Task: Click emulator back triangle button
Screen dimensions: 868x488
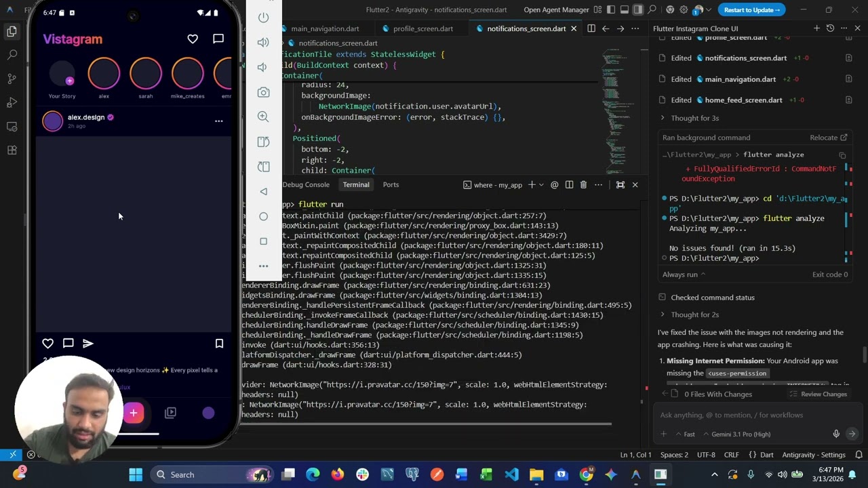Action: (264, 191)
